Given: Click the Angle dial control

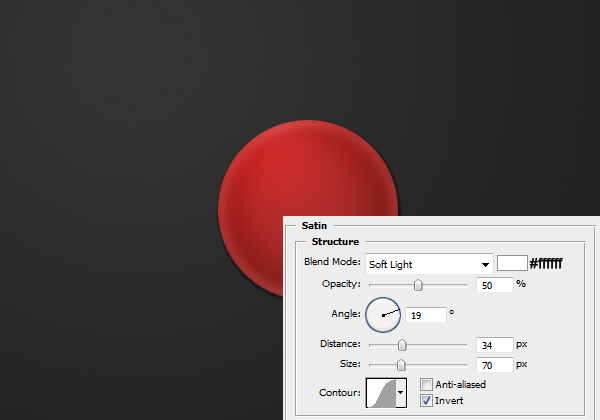Looking at the screenshot, I should point(383,315).
